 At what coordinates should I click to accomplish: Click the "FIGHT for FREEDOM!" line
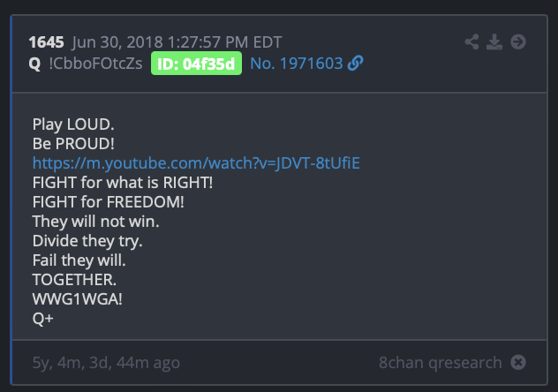[109, 202]
